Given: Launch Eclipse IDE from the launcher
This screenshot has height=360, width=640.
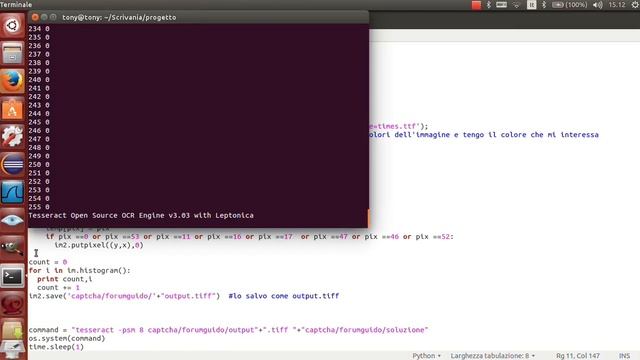Looking at the screenshot, I should (12, 165).
